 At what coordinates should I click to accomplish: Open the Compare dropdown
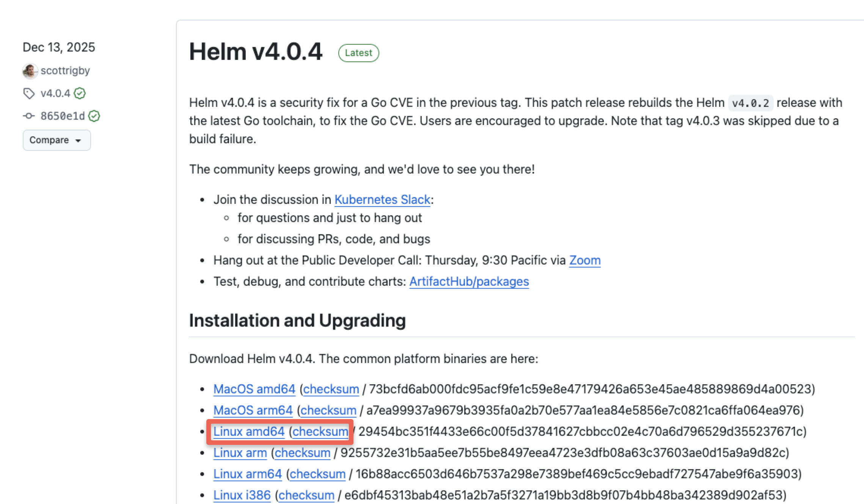pyautogui.click(x=56, y=140)
